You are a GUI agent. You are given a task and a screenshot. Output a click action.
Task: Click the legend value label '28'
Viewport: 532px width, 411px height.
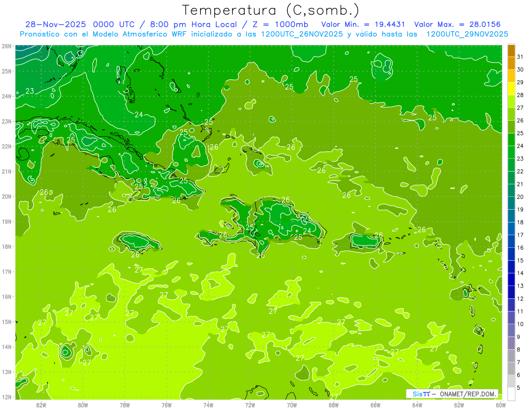(520, 95)
